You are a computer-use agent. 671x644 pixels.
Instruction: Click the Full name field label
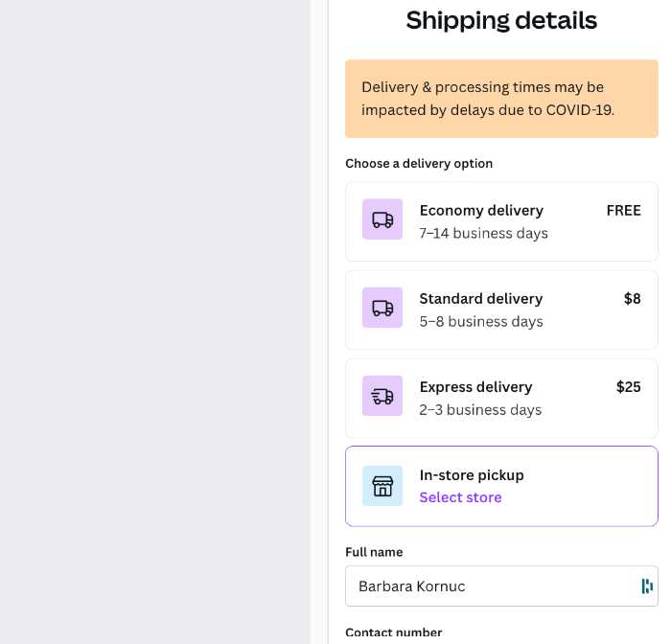point(374,552)
